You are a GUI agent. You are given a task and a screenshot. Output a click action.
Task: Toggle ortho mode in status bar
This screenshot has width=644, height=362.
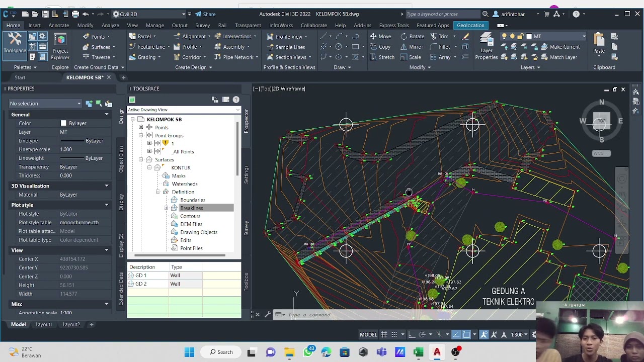coord(412,334)
